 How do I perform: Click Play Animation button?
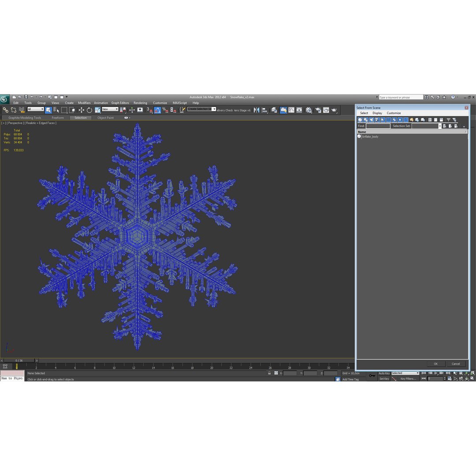(x=435, y=373)
